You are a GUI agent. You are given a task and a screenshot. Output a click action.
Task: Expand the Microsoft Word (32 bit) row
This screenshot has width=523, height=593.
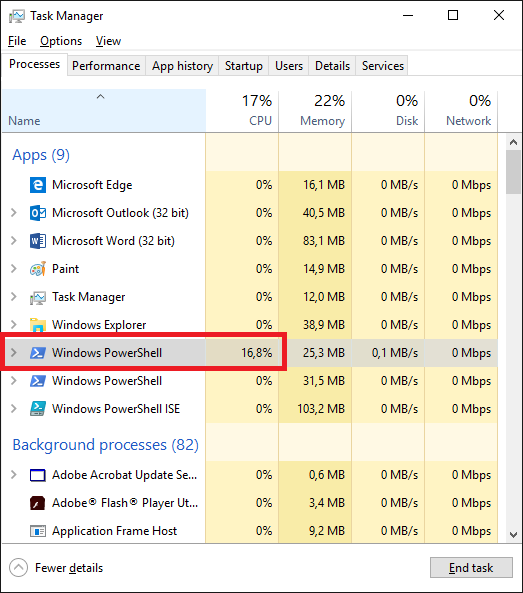click(14, 241)
